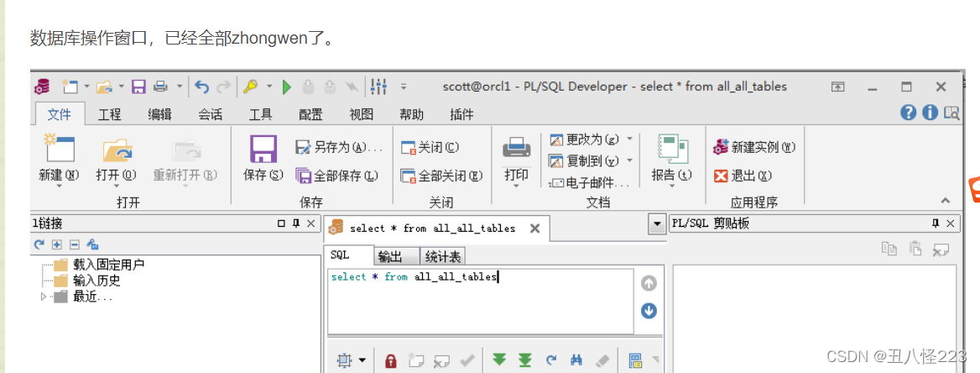Click the pin icon on the 链接 panel
The height and width of the screenshot is (373, 980).
coord(295,223)
